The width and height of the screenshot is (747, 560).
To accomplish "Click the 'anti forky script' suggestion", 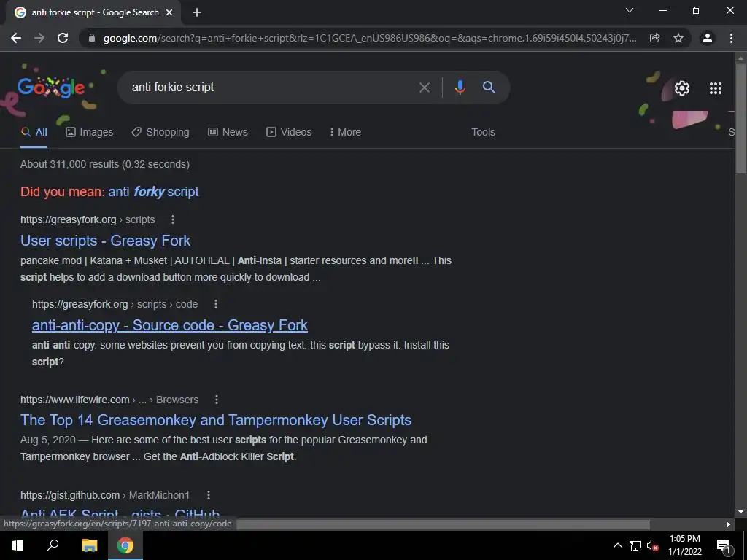I will click(x=153, y=192).
